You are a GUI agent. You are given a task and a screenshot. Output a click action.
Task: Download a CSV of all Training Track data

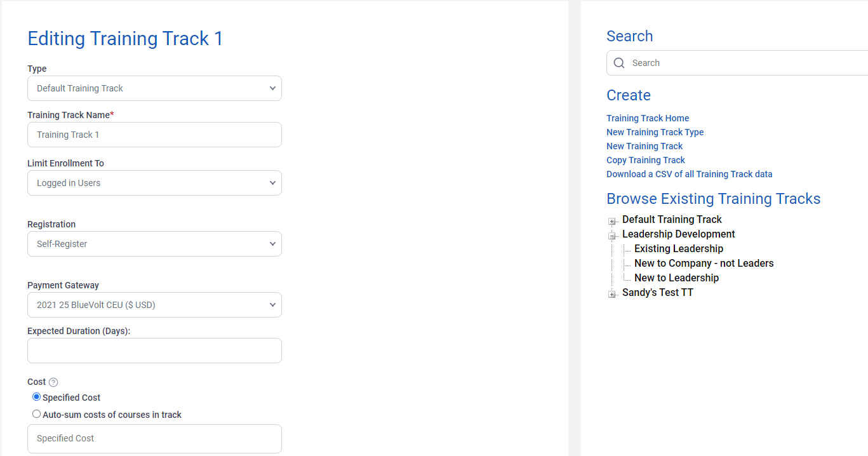[x=689, y=174]
